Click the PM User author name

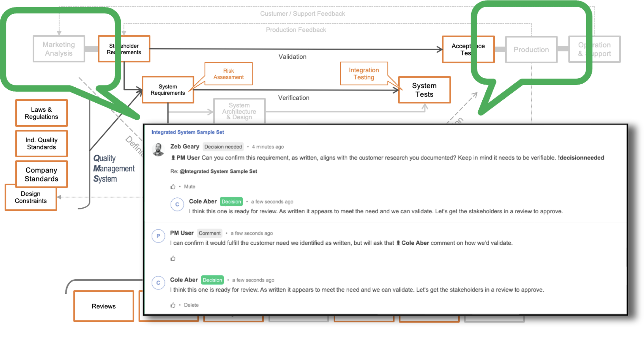coord(182,233)
